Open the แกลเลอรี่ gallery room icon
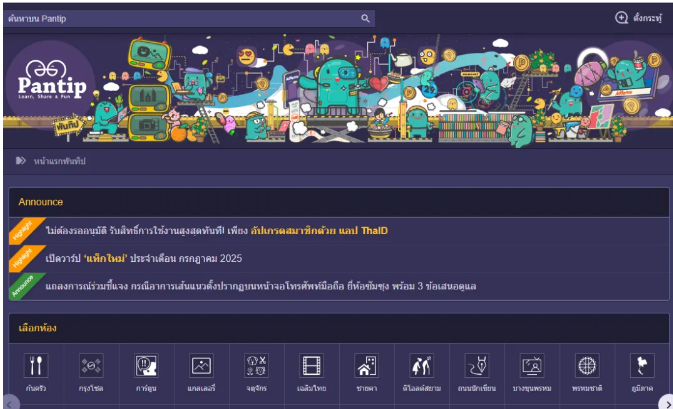This screenshot has height=409, width=673. coord(201,368)
